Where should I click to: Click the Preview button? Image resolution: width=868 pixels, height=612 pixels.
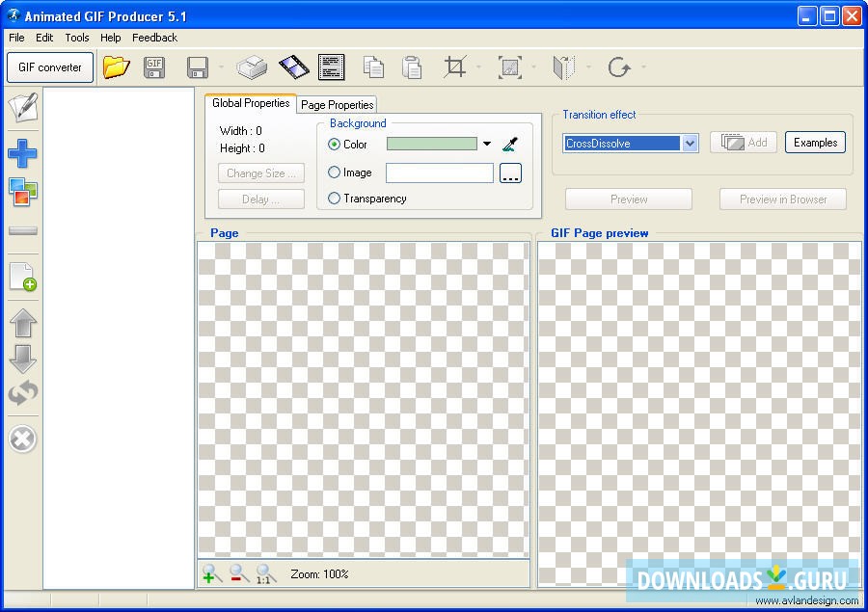click(628, 200)
